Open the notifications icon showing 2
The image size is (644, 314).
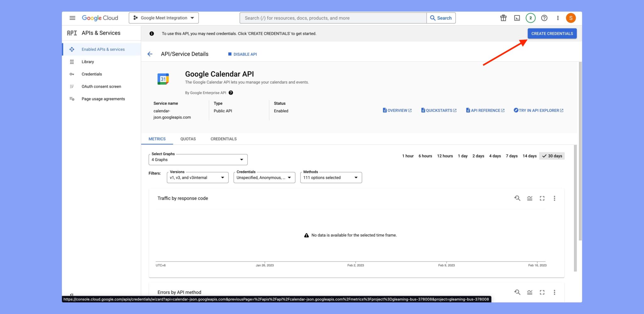530,18
